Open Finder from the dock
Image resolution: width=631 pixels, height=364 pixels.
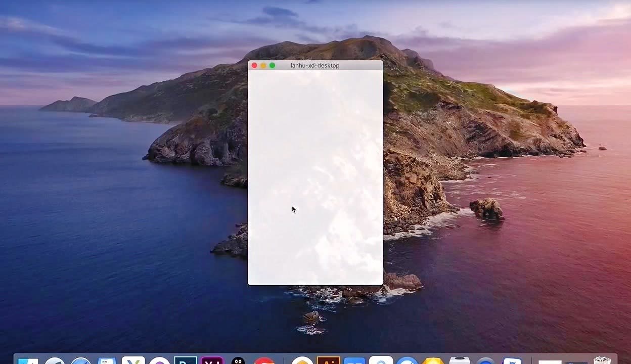click(28, 361)
